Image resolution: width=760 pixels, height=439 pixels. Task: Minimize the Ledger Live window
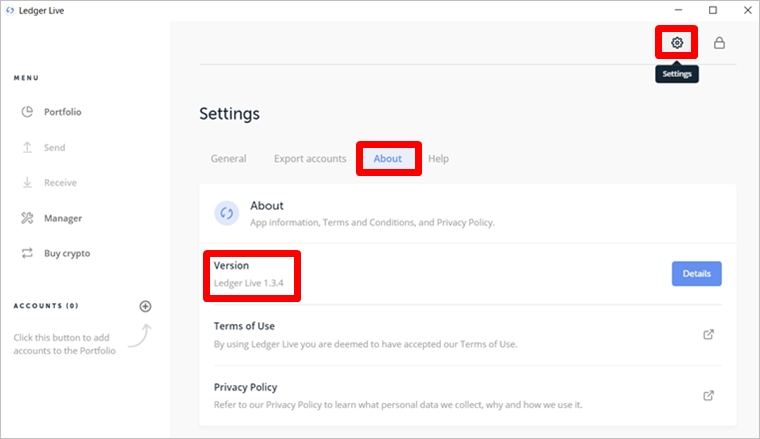pos(679,10)
